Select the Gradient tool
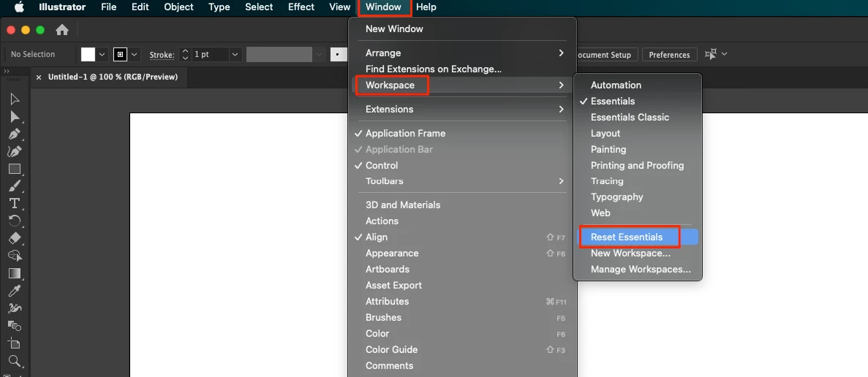Viewport: 868px width, 377px height. tap(15, 273)
